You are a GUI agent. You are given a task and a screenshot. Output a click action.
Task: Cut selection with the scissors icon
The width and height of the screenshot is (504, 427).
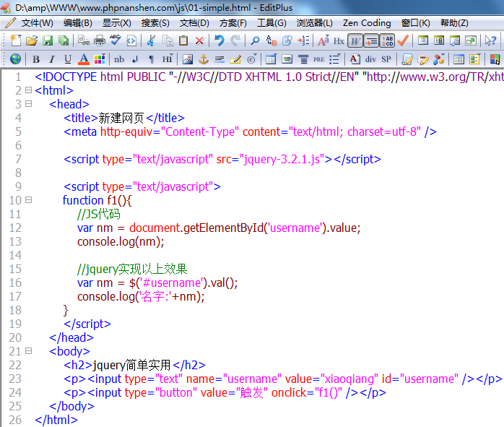(151, 41)
